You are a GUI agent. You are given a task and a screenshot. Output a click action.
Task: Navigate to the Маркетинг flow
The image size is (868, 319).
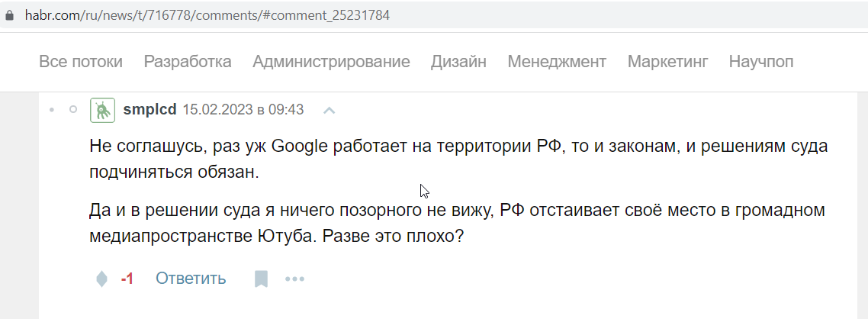pyautogui.click(x=667, y=62)
